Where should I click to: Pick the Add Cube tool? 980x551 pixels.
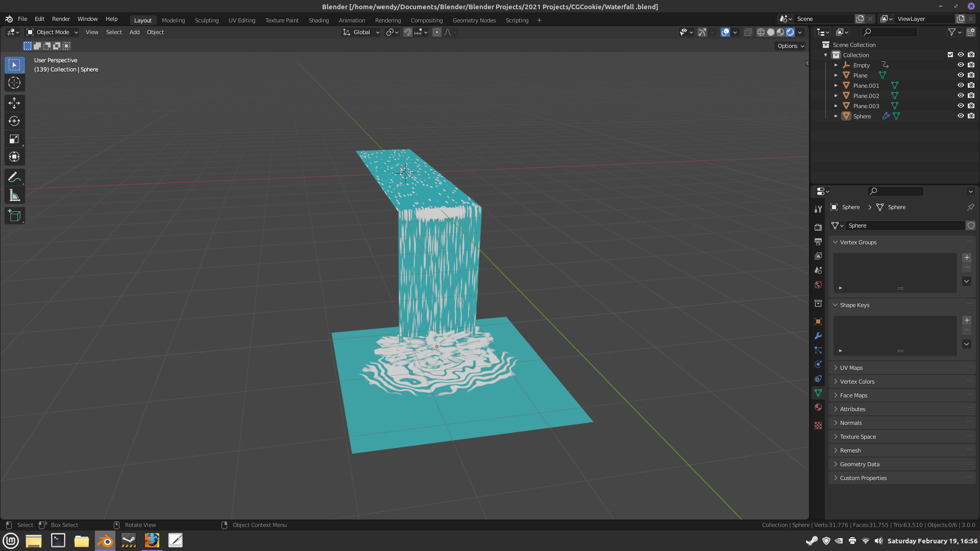click(14, 216)
